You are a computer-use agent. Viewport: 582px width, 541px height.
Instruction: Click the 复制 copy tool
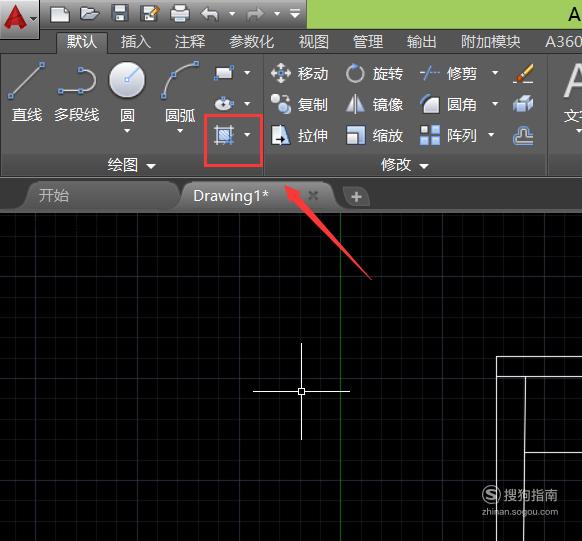[x=300, y=104]
